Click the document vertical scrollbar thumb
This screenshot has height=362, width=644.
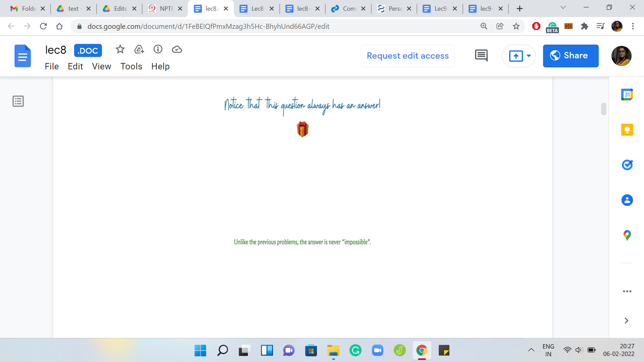[603, 109]
